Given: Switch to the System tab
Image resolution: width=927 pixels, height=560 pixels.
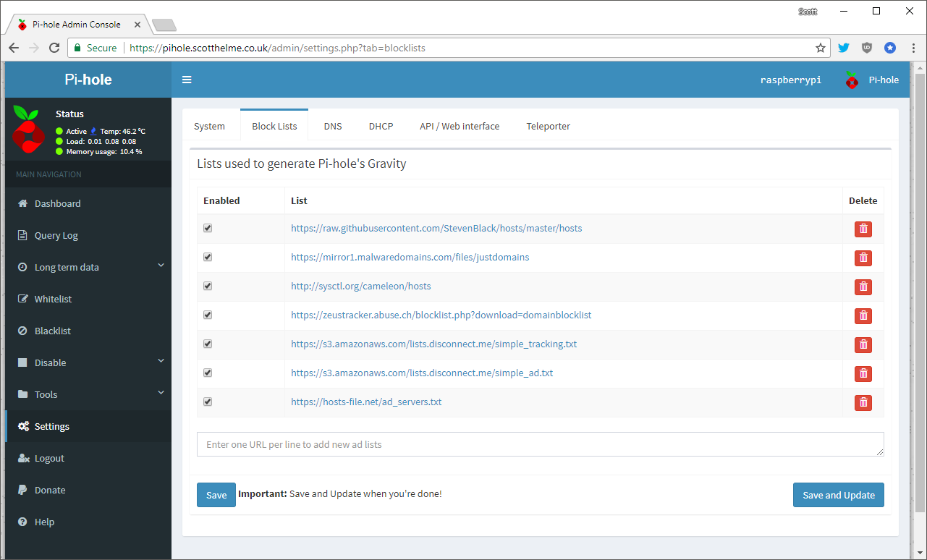Looking at the screenshot, I should pos(209,126).
